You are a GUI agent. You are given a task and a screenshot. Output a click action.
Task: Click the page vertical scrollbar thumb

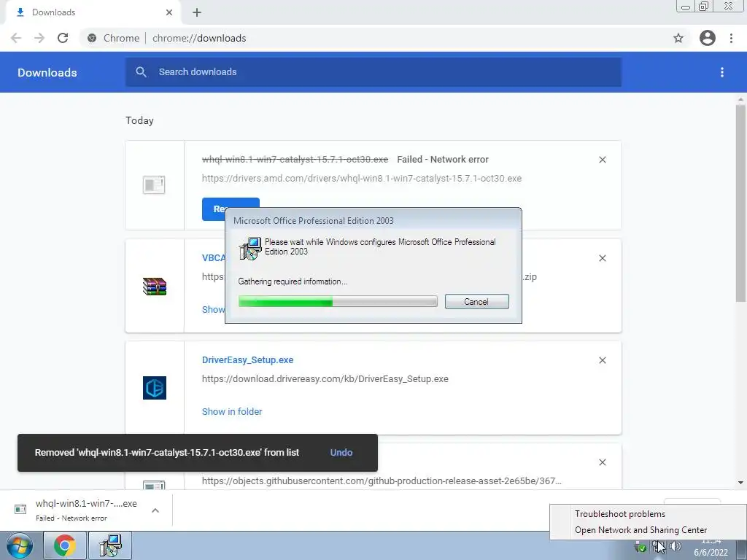tap(740, 203)
